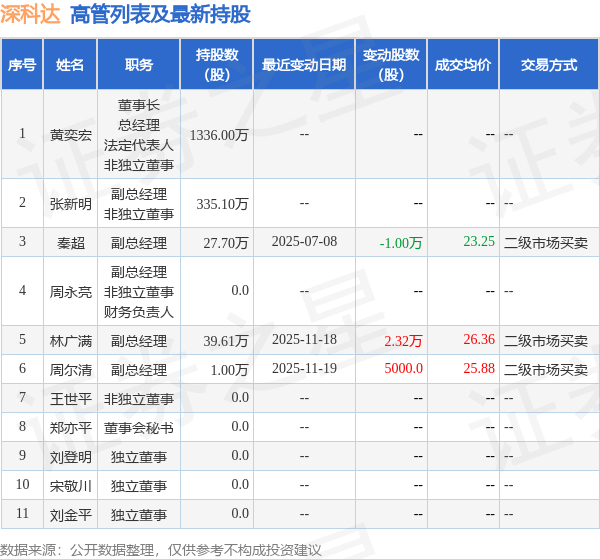Click the date 2025-07-08
The image size is (600, 559).
tap(304, 241)
